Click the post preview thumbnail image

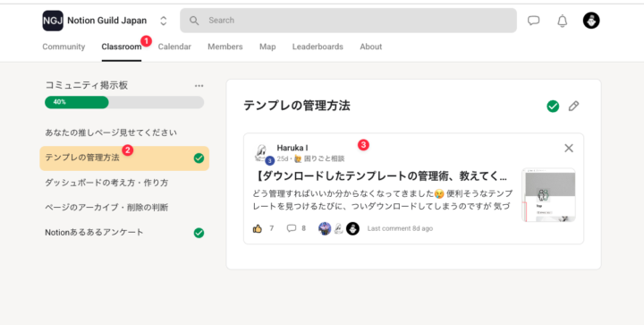[548, 195]
